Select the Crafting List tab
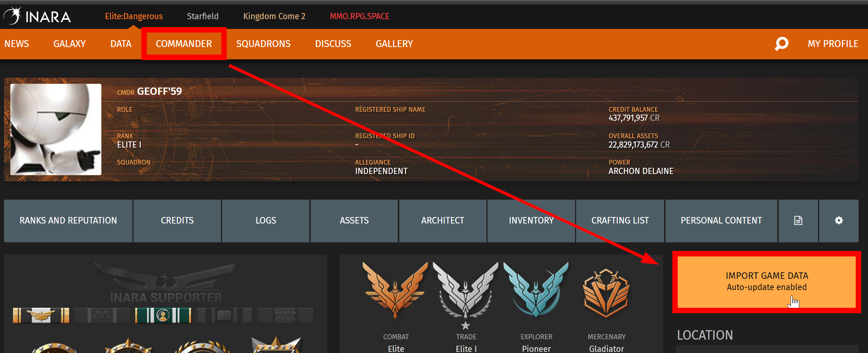The width and height of the screenshot is (868, 353). click(x=620, y=221)
